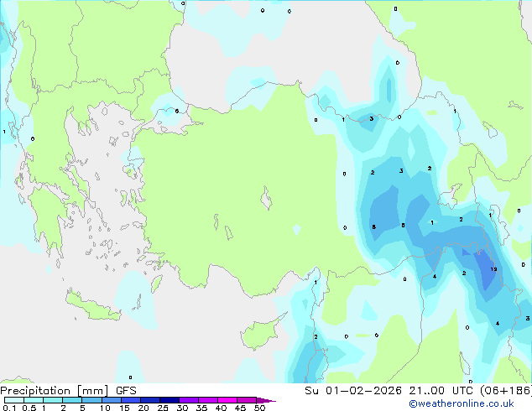Click the 0.1–0.5 mm palest legend swatch
The height and width of the screenshot is (411, 532).
click(14, 400)
